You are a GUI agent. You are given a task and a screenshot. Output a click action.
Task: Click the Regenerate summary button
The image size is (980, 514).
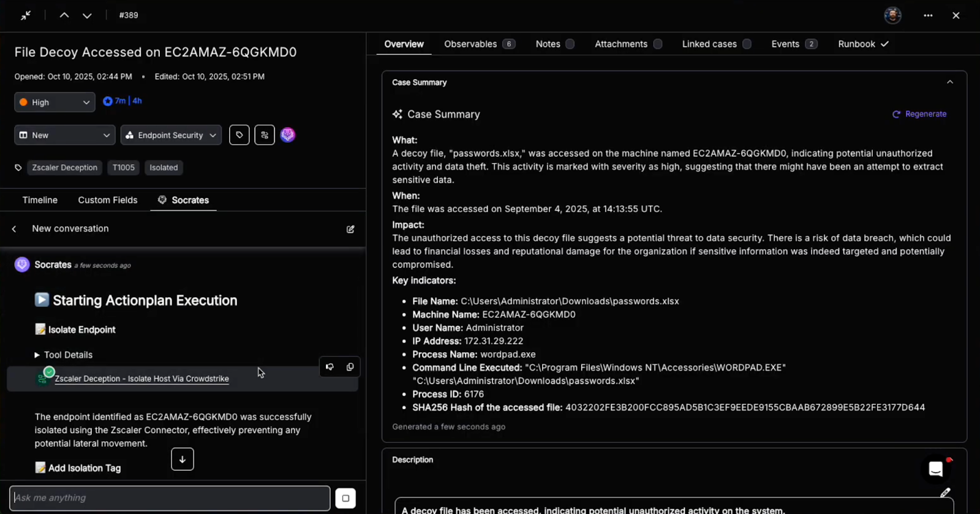tap(919, 114)
